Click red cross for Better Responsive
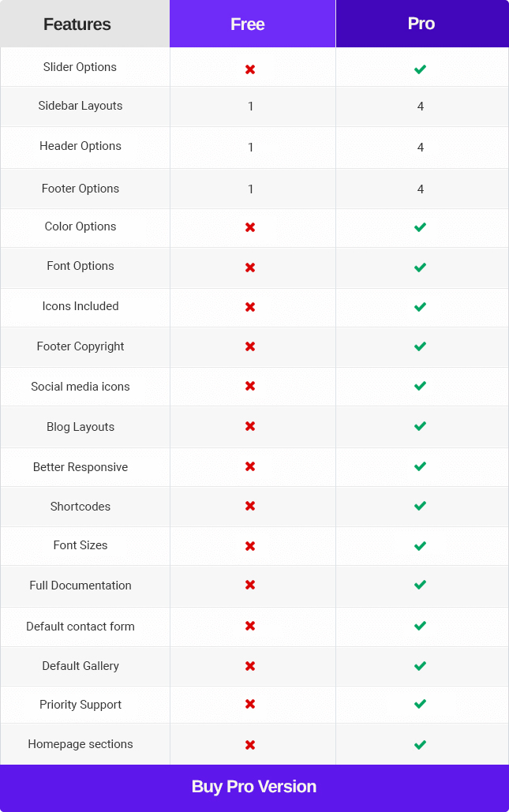 (x=250, y=466)
